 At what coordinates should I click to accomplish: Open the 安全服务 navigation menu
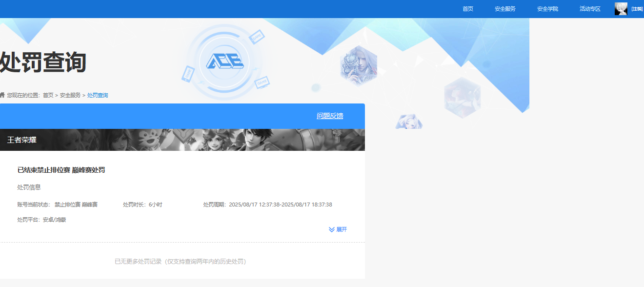(505, 9)
